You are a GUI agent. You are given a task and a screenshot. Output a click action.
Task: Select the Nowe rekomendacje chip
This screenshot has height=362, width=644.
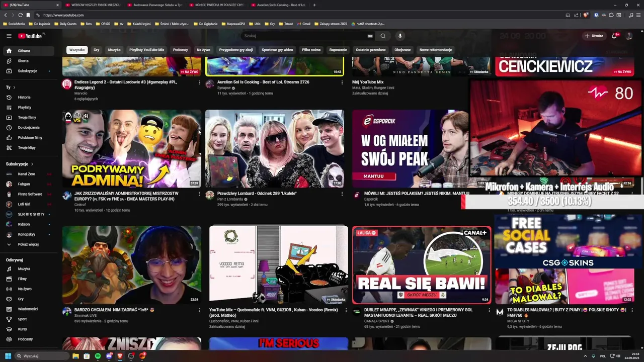pos(436,50)
